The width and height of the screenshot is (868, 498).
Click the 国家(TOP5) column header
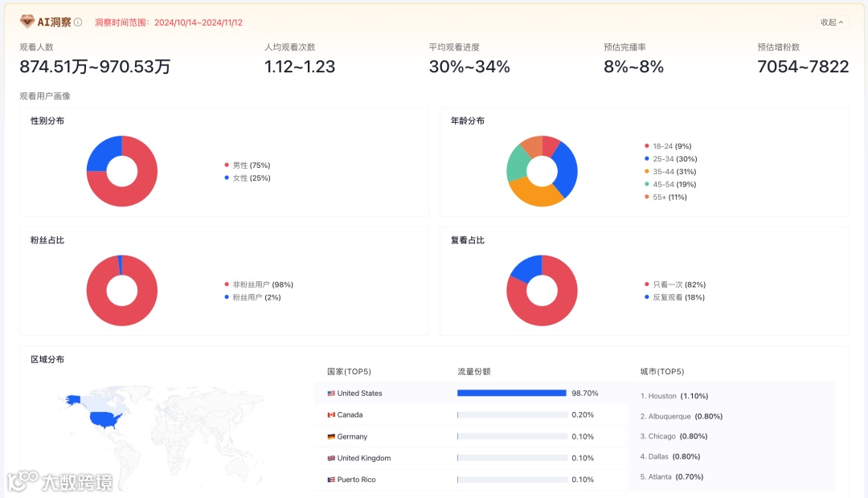click(349, 372)
